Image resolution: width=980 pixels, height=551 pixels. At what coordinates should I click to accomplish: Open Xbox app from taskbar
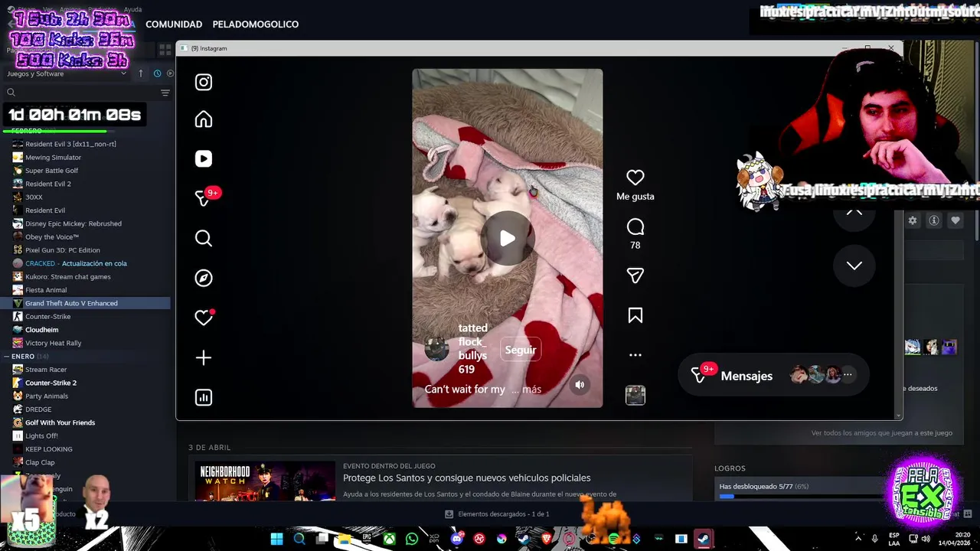(x=390, y=539)
